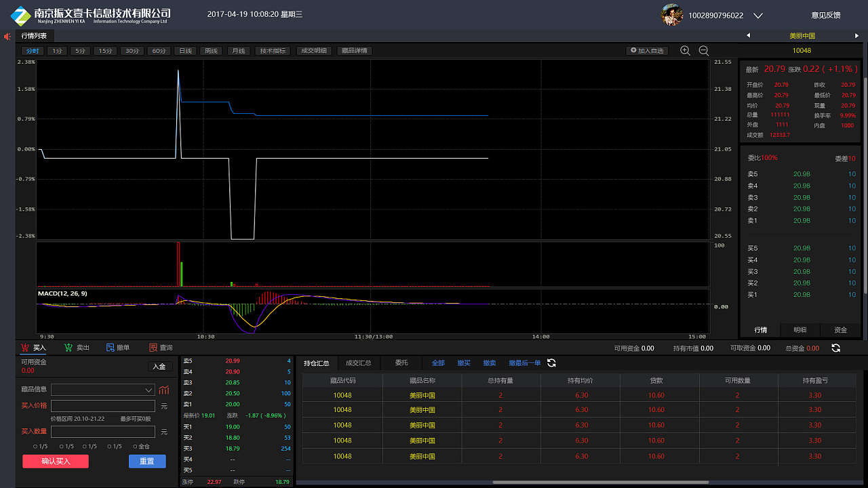This screenshot has height=488, width=868.
Task: Open 技术指标 indicators
Action: point(273,51)
